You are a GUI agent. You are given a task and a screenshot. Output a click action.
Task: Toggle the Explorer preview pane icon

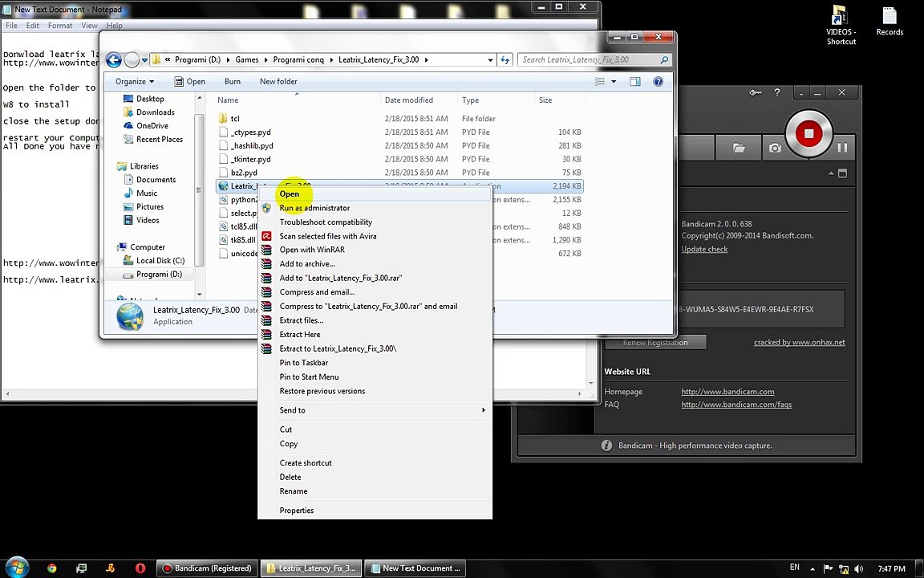coord(634,81)
